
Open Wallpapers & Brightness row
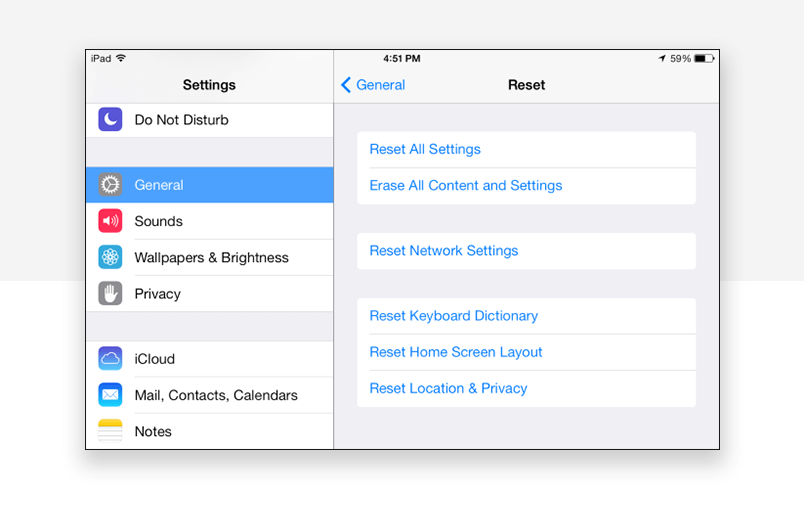click(x=210, y=257)
